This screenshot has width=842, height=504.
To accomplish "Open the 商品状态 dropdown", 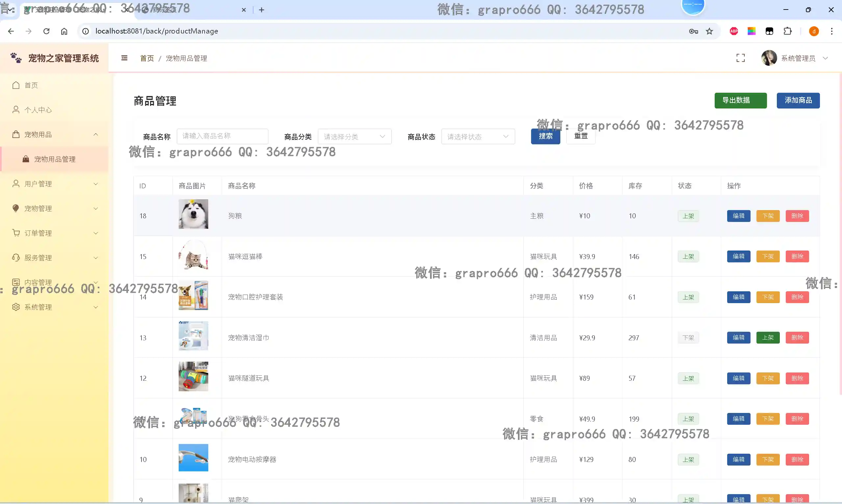I will click(478, 136).
